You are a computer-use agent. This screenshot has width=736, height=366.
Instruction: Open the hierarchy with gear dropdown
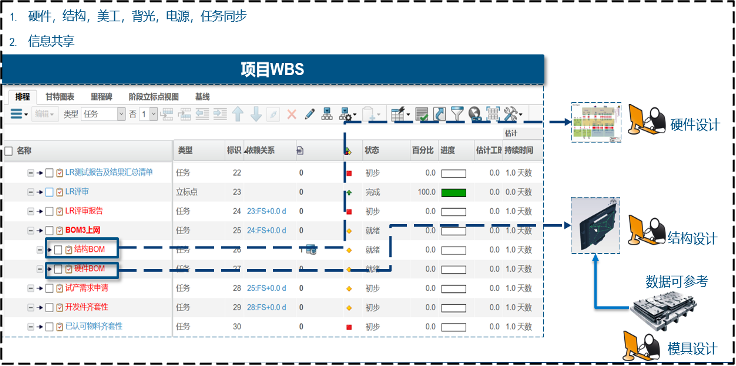click(348, 114)
